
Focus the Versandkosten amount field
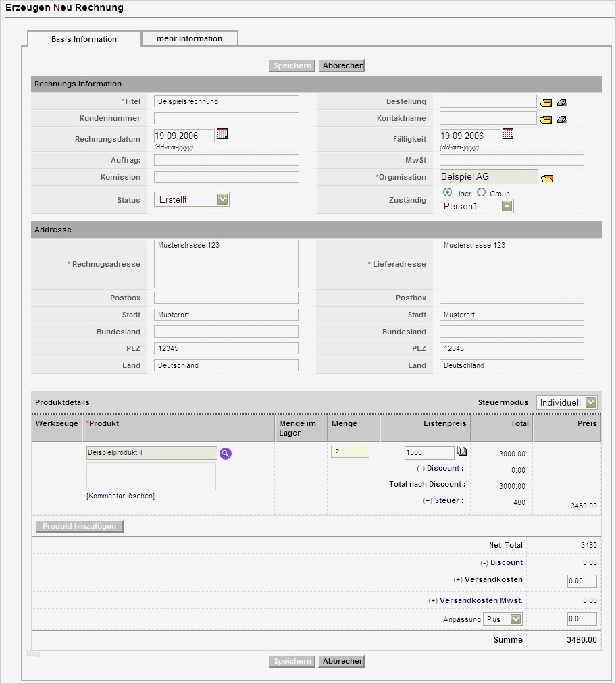pos(582,581)
